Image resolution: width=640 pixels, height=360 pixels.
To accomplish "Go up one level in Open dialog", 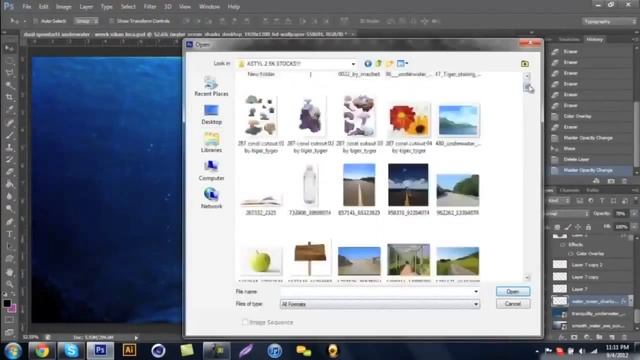I will tap(379, 64).
